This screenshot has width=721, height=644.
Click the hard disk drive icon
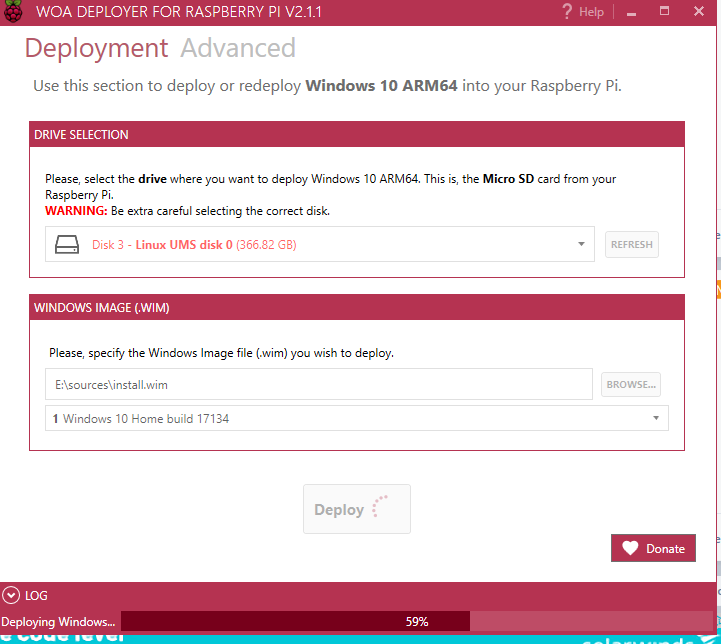pos(67,245)
